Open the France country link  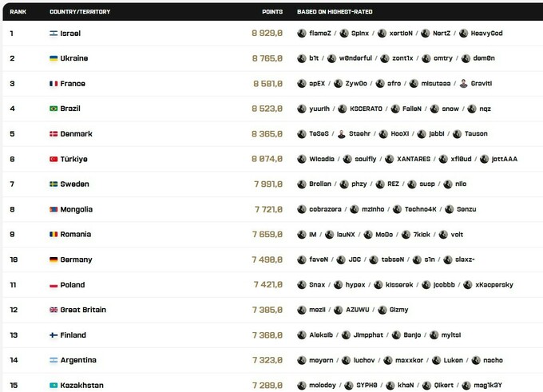click(73, 84)
